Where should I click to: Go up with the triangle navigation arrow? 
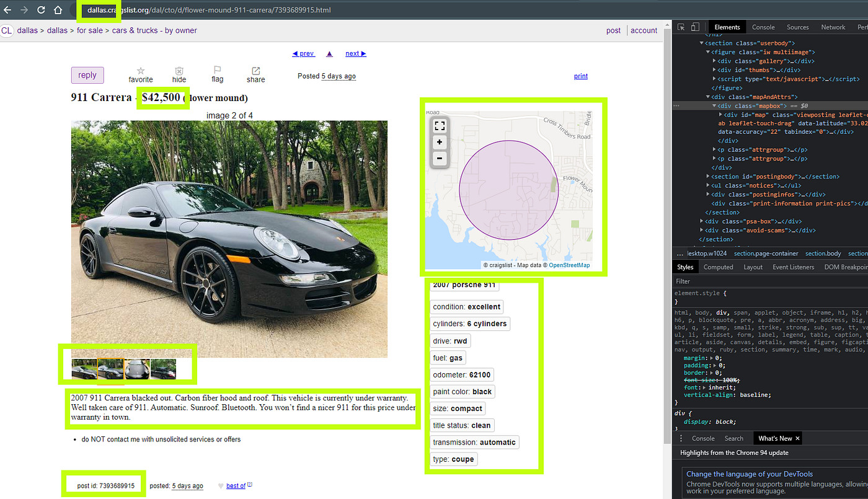click(330, 54)
